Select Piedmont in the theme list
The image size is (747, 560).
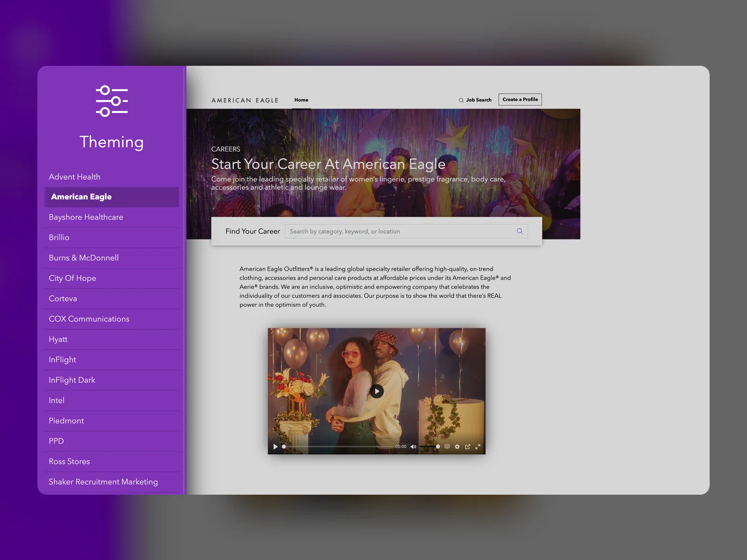click(x=112, y=420)
